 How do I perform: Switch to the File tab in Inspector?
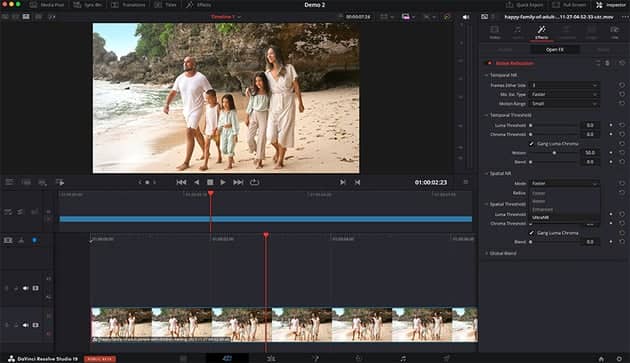(x=614, y=33)
